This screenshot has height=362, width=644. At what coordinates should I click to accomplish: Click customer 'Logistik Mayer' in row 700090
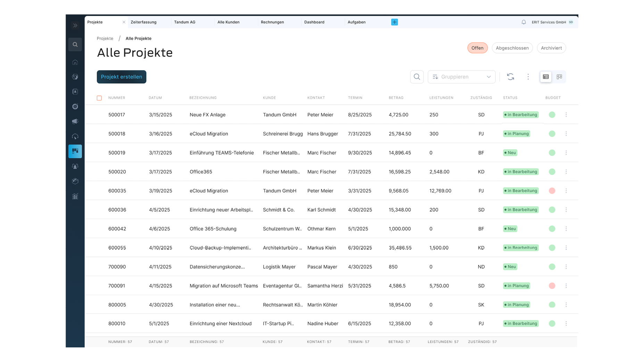coord(279,267)
